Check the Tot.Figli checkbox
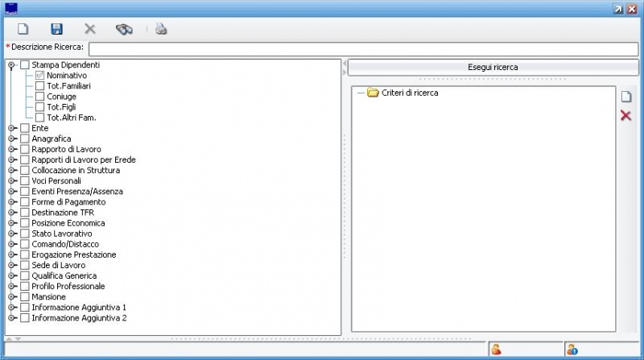This screenshot has height=360, width=644. pyautogui.click(x=39, y=107)
